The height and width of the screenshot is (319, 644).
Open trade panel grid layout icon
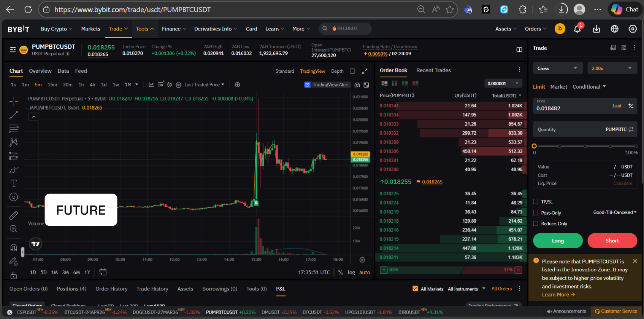[x=624, y=48]
